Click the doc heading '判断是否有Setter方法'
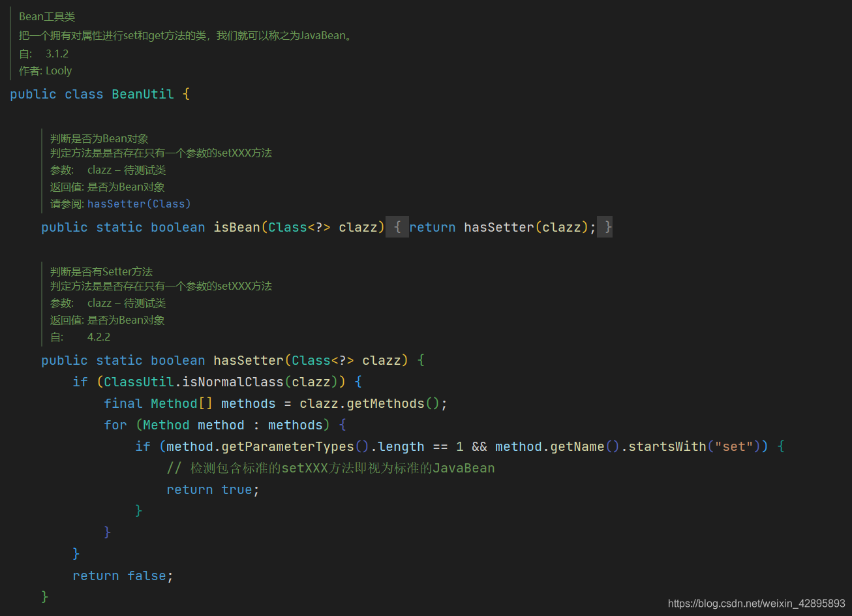 [x=101, y=271]
